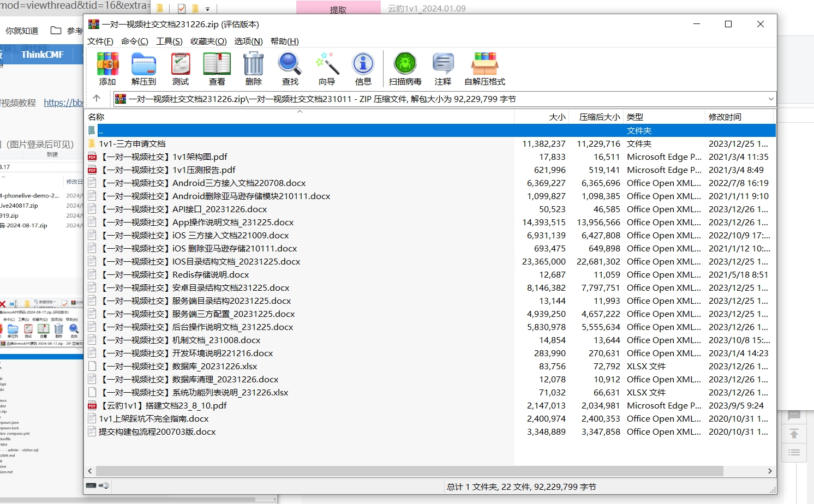Click horizontal scrollbar left arrow
814x504 pixels.
click(90, 471)
